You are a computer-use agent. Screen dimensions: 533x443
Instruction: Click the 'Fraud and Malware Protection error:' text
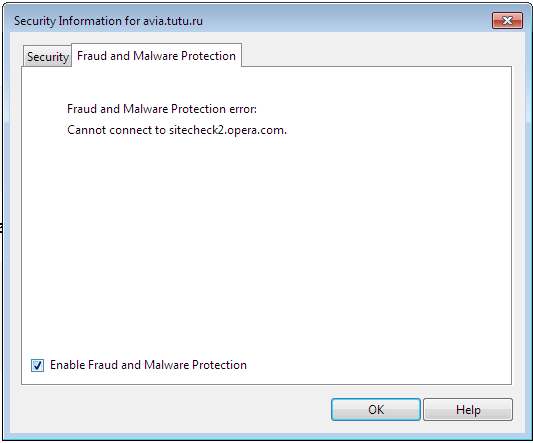point(162,109)
